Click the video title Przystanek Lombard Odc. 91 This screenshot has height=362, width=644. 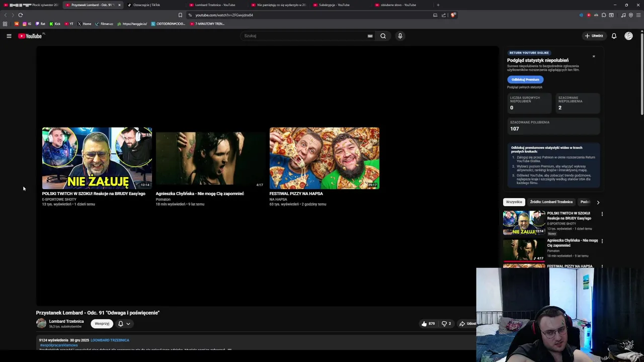click(x=98, y=313)
